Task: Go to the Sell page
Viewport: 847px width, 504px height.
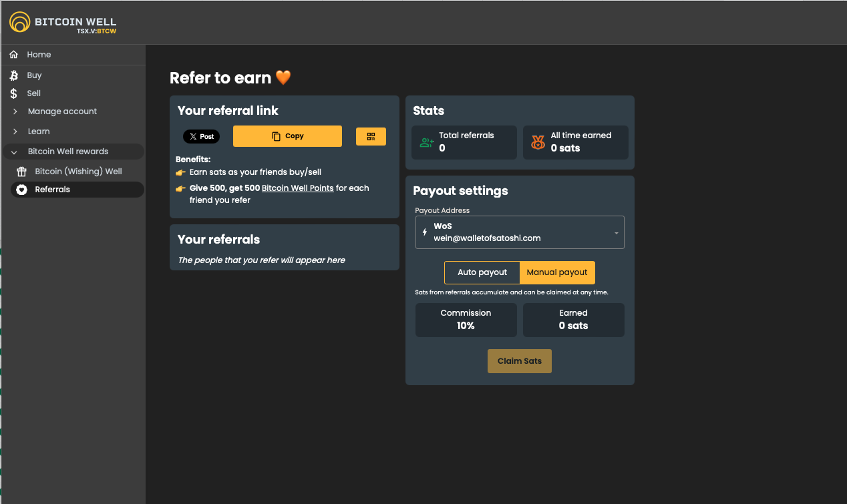Action: click(x=33, y=93)
